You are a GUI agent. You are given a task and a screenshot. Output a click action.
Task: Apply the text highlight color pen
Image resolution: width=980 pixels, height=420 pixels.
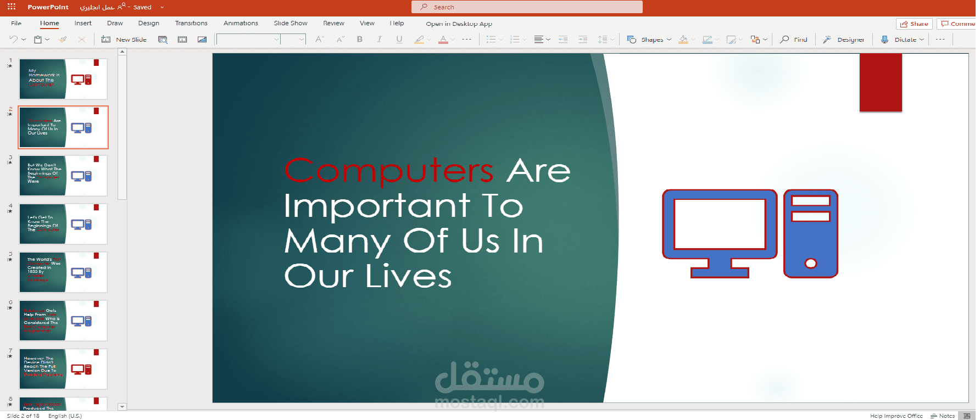(419, 40)
